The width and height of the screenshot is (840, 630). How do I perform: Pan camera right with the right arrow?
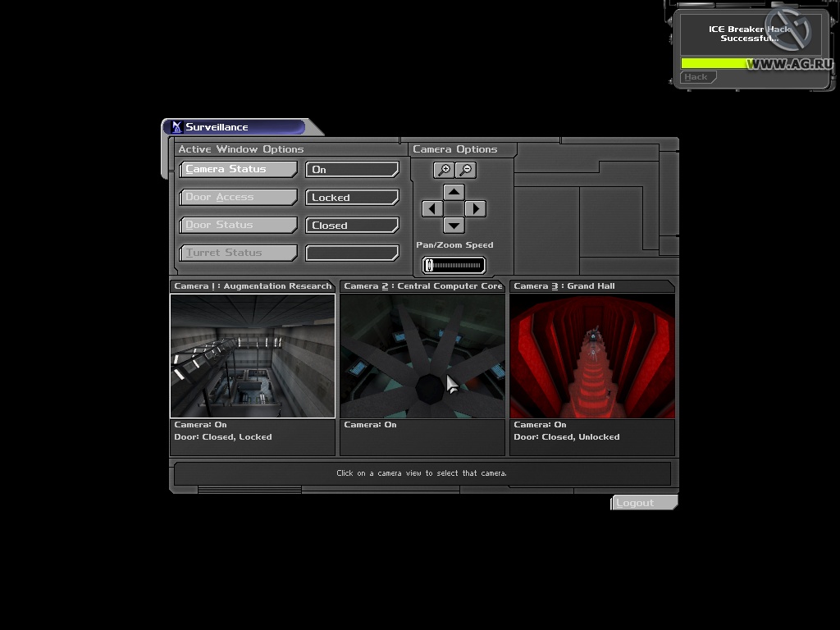tap(475, 209)
